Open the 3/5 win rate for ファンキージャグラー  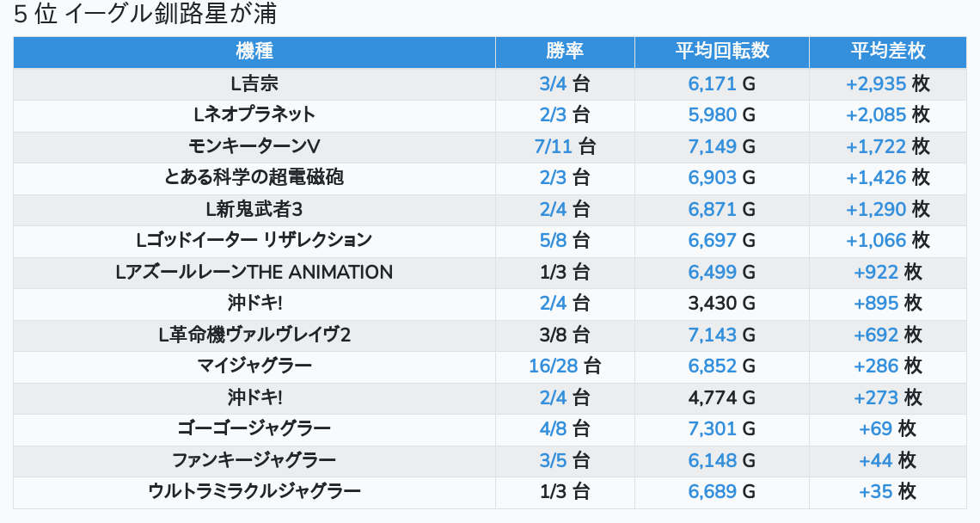pyautogui.click(x=554, y=460)
